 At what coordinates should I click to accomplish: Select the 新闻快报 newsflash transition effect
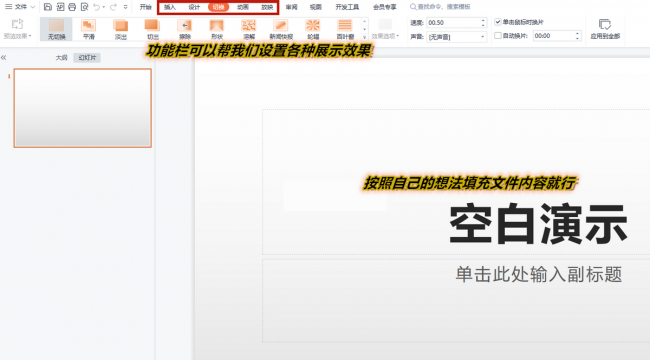coord(281,29)
